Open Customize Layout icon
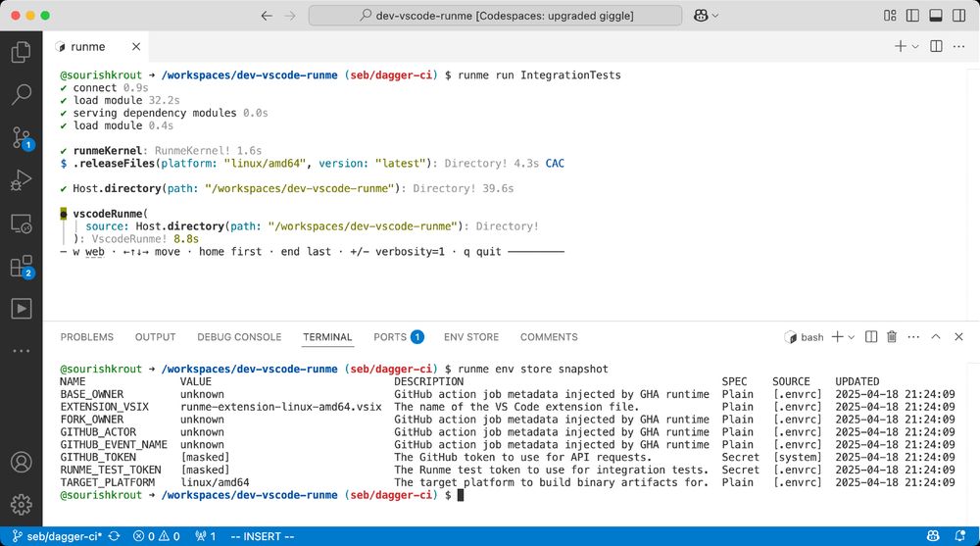 (890, 16)
